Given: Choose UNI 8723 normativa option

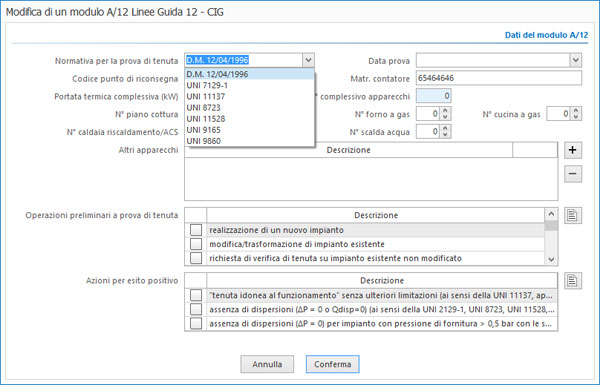Looking at the screenshot, I should pyautogui.click(x=249, y=108).
